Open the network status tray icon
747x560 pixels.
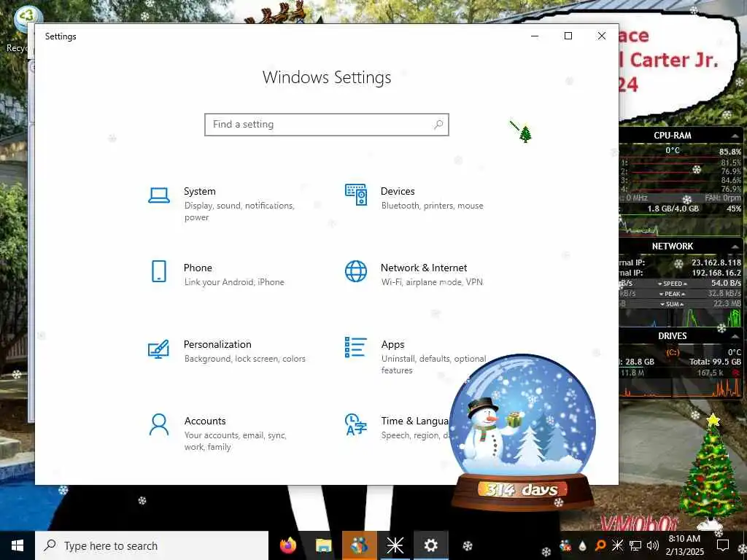click(635, 545)
